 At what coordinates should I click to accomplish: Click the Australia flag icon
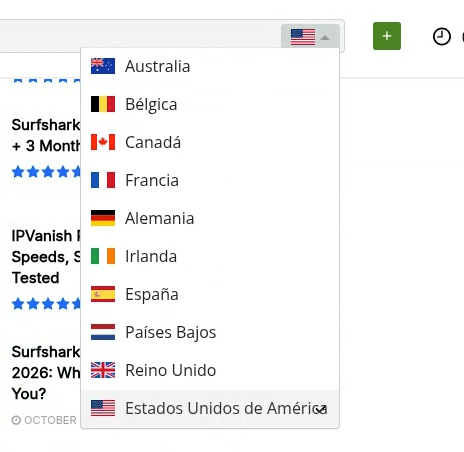tap(103, 66)
